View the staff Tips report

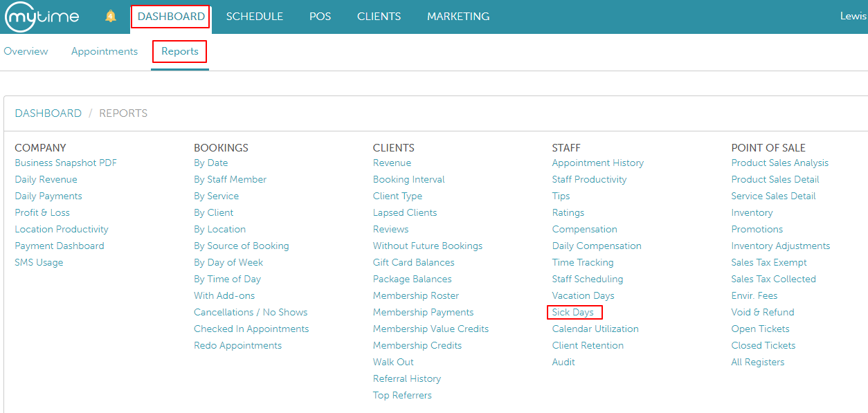(x=561, y=196)
